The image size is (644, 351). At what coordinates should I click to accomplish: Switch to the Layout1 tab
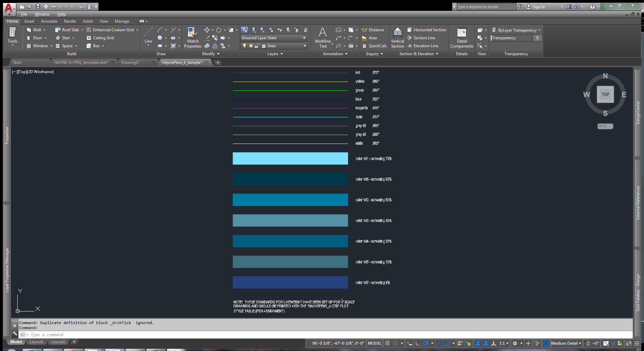pos(36,342)
